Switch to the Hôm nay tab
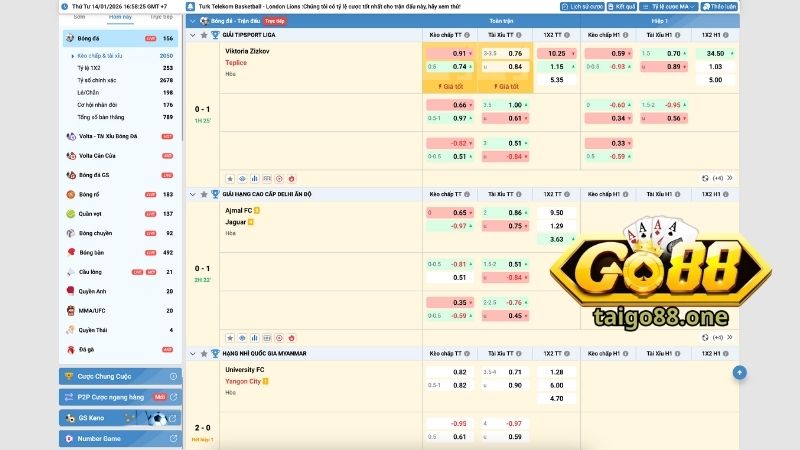Image resolution: width=800 pixels, height=450 pixels. click(x=120, y=18)
